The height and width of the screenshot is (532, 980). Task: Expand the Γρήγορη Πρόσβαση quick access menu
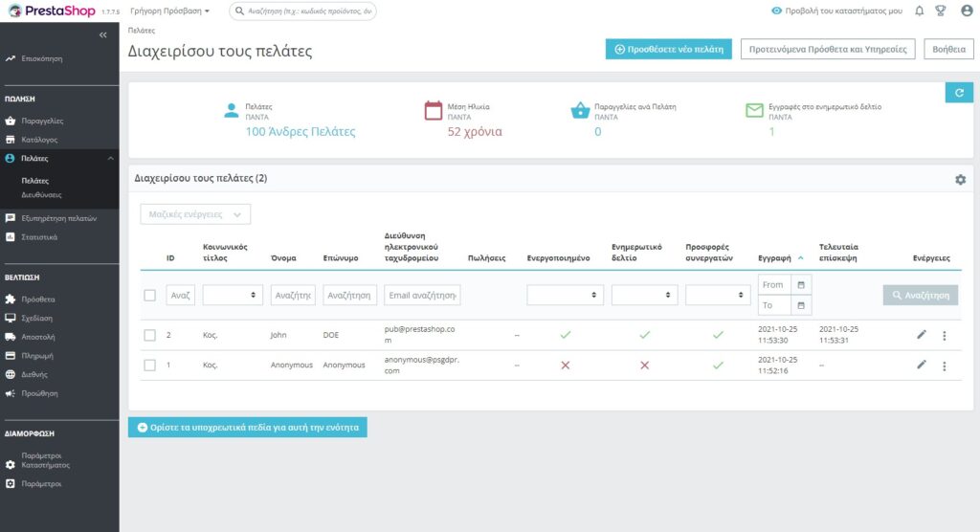click(168, 11)
